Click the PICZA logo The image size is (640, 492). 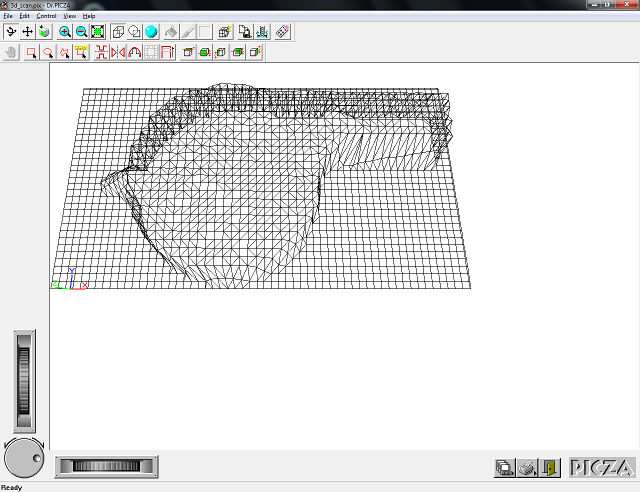(x=602, y=468)
